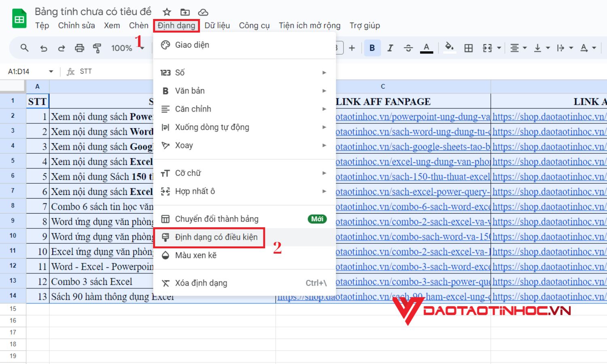
Task: Toggle italic formatting
Action: click(390, 48)
